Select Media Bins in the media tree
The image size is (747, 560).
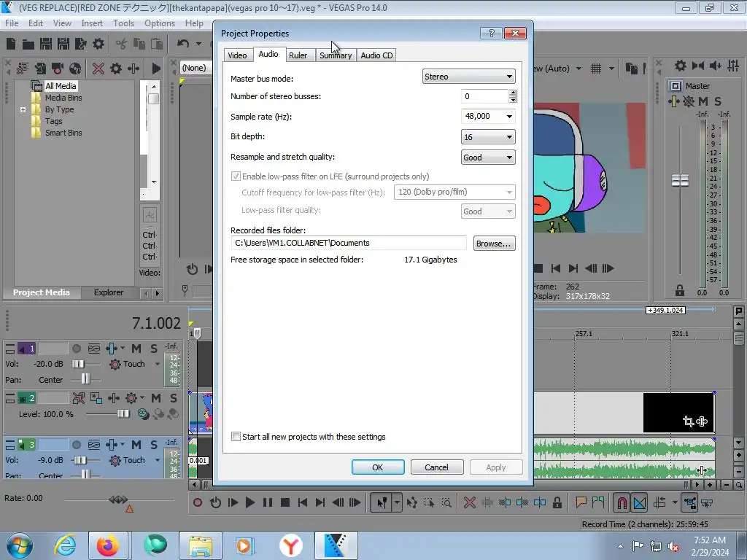click(x=63, y=98)
